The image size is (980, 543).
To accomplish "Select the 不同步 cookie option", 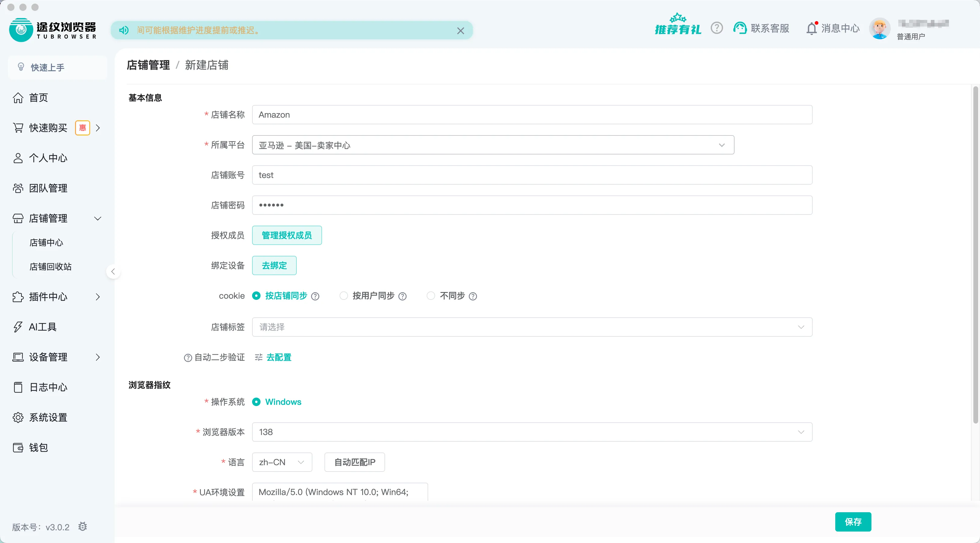I will [x=431, y=296].
